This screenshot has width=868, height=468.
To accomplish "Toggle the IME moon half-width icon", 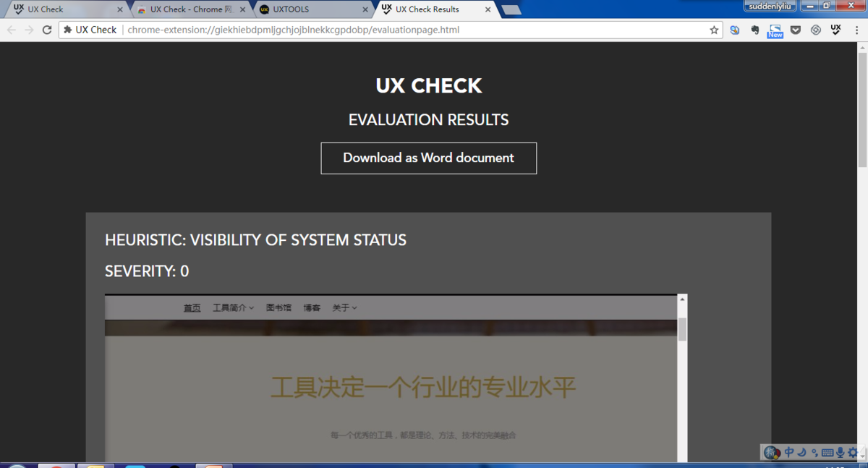I will (x=802, y=453).
